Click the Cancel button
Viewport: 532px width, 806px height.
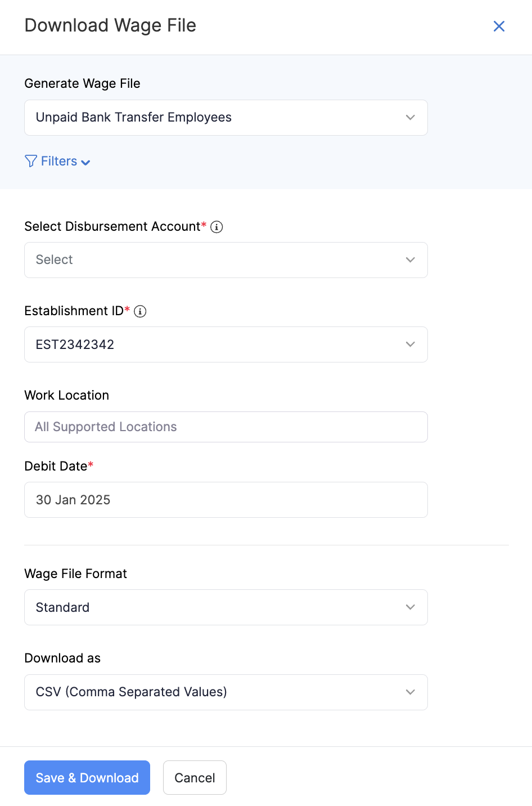click(x=195, y=777)
